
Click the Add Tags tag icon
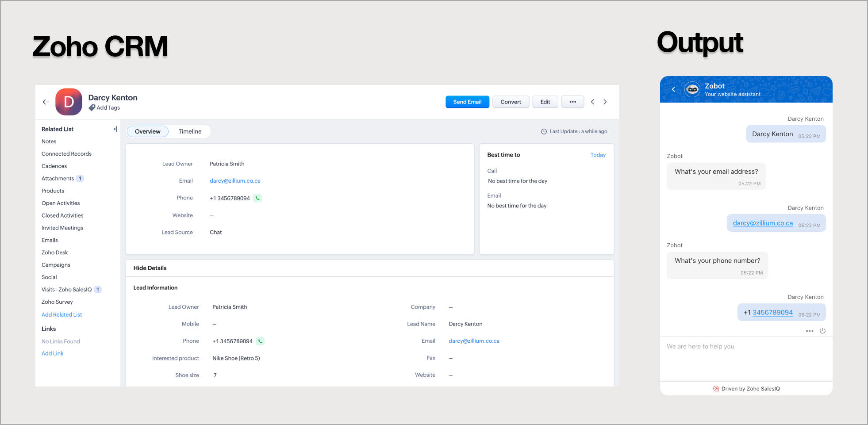(x=92, y=108)
